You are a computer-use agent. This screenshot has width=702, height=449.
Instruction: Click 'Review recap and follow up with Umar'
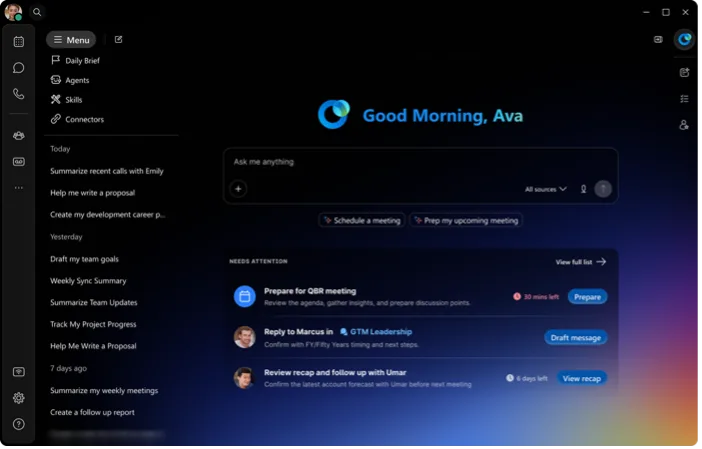click(x=335, y=372)
